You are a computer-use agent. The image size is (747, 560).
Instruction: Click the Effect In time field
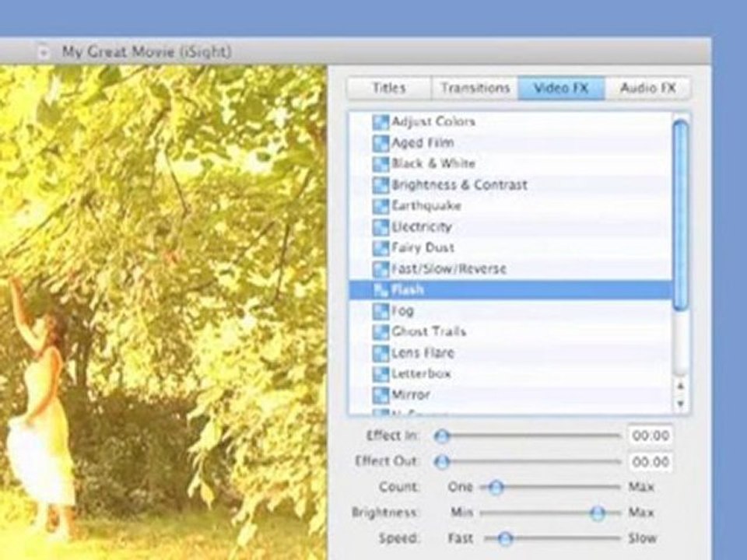[651, 436]
